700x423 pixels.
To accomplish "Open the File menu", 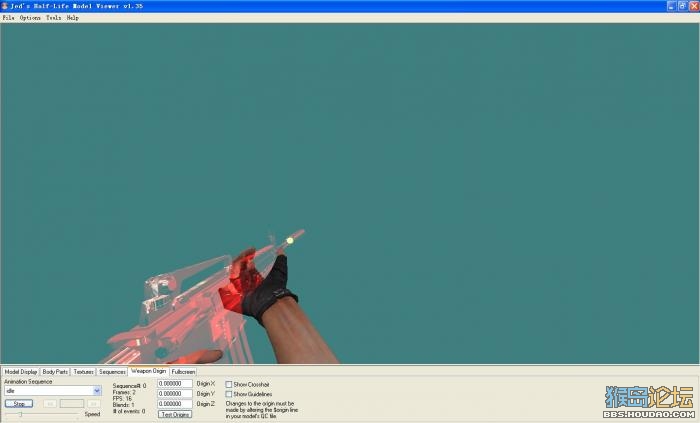I will [8, 18].
